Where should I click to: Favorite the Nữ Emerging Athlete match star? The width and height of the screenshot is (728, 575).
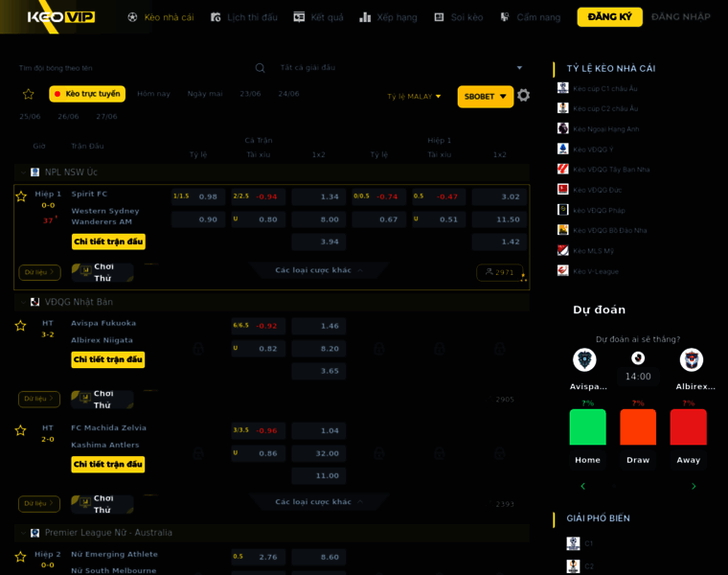(20, 557)
